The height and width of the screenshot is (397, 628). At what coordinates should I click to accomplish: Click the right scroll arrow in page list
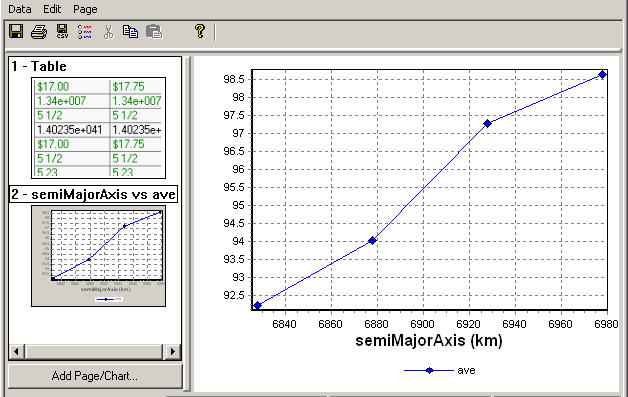point(173,352)
